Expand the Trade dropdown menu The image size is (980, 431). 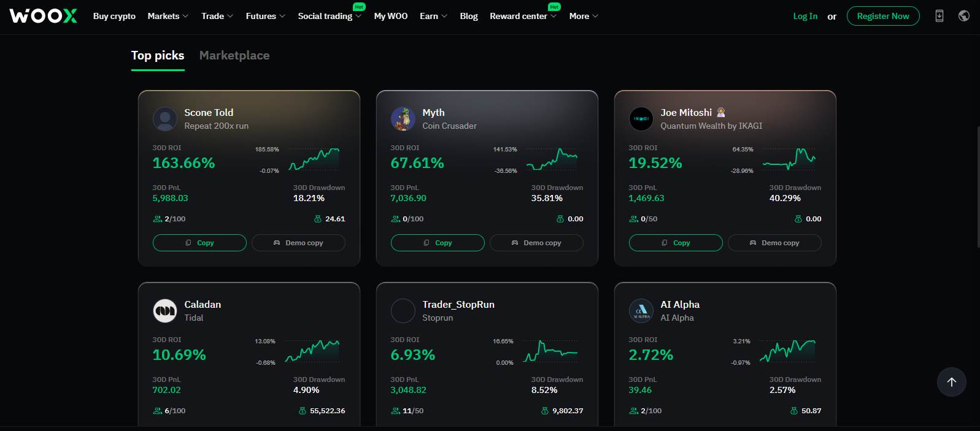tap(217, 16)
